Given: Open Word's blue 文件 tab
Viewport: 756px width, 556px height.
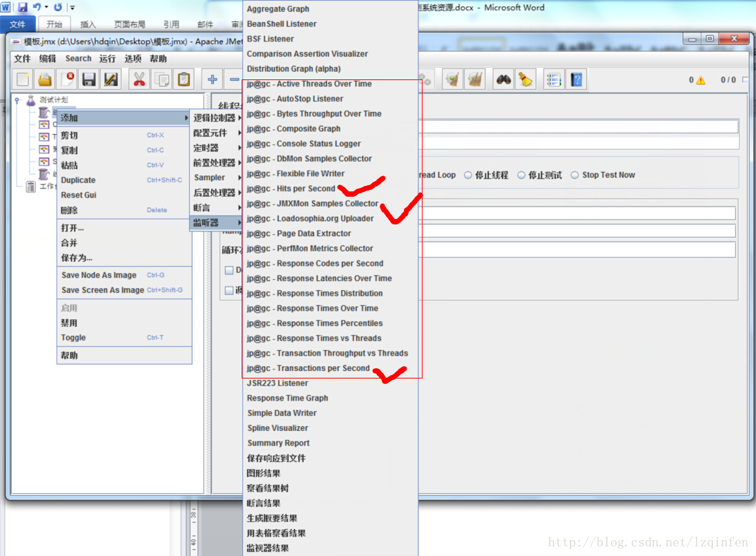Looking at the screenshot, I should pos(18,25).
